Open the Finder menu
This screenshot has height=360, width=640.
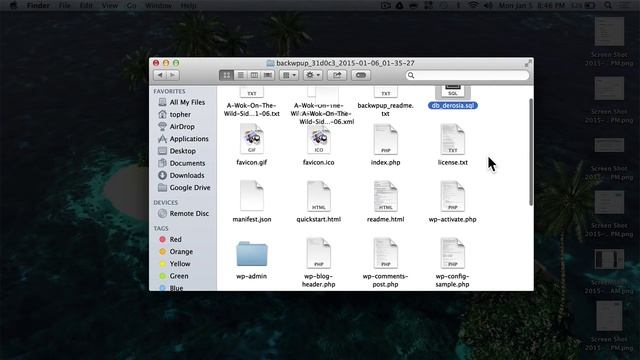click(x=38, y=5)
